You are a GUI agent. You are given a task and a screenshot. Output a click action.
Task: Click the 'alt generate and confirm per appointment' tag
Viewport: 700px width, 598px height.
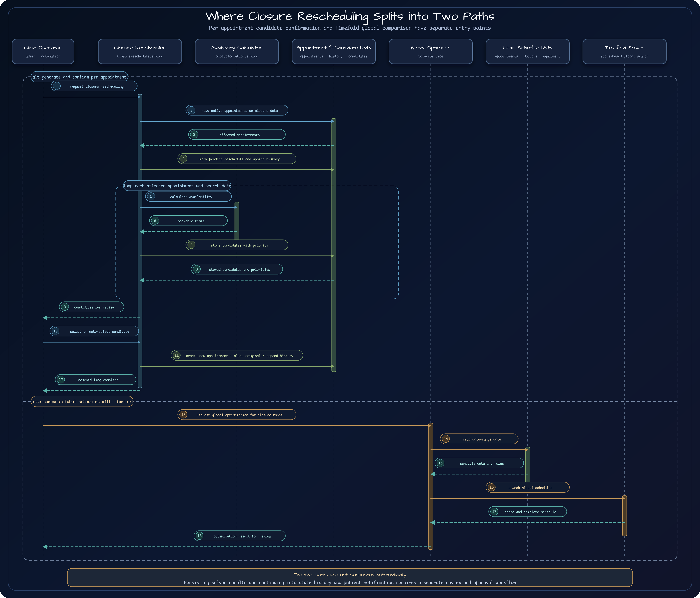pos(79,77)
